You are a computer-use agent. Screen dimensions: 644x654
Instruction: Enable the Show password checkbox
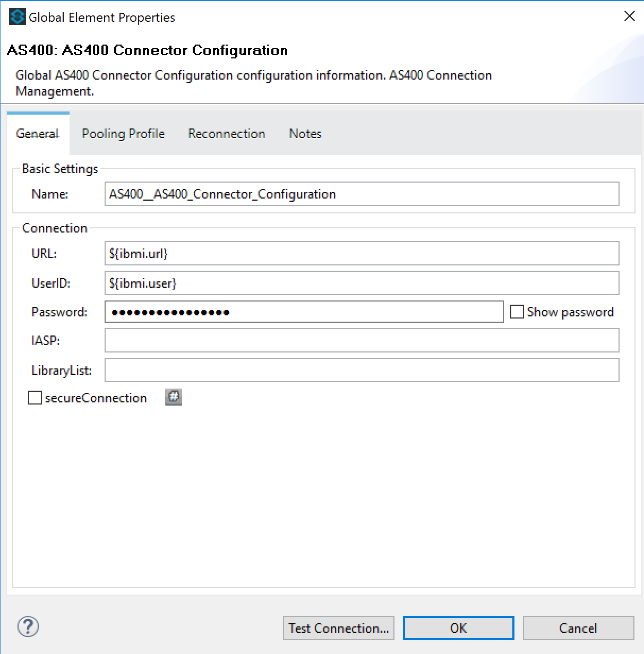[x=517, y=312]
